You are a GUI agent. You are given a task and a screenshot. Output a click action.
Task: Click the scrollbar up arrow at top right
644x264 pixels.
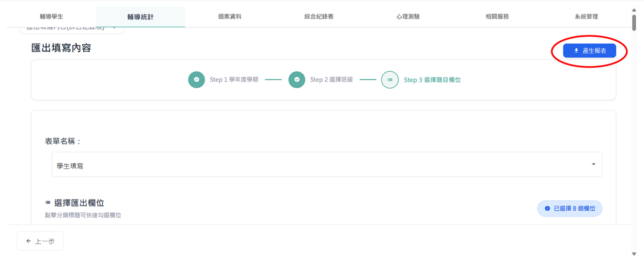634,9
